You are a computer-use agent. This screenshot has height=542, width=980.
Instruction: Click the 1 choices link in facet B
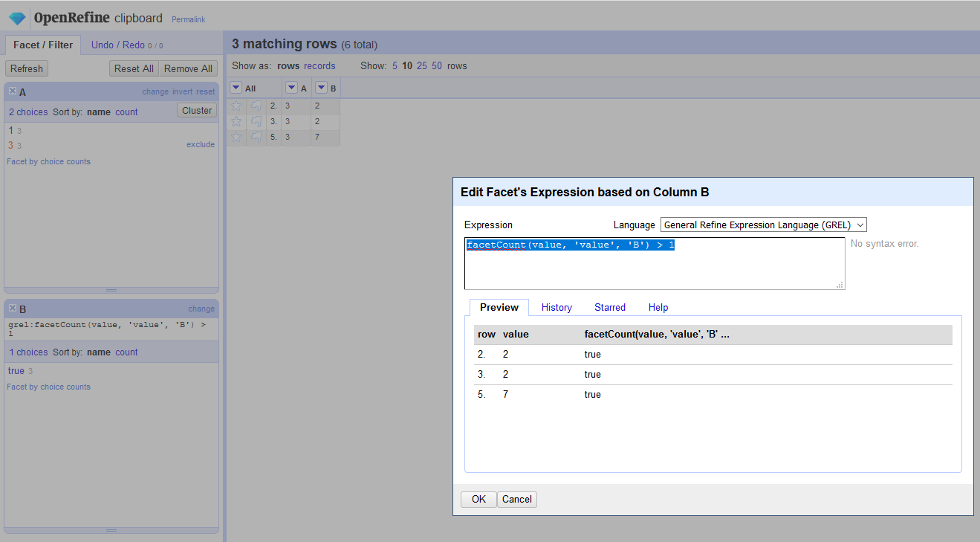28,352
